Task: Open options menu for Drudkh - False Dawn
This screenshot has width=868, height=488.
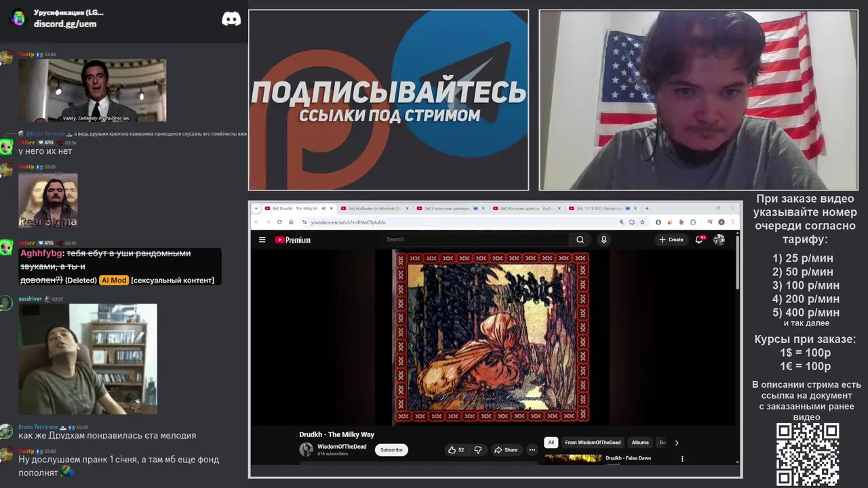Action: coord(682,459)
